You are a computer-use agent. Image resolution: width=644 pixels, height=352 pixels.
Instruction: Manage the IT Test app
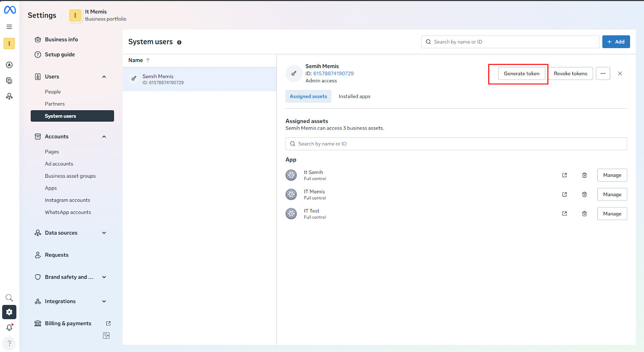(612, 214)
